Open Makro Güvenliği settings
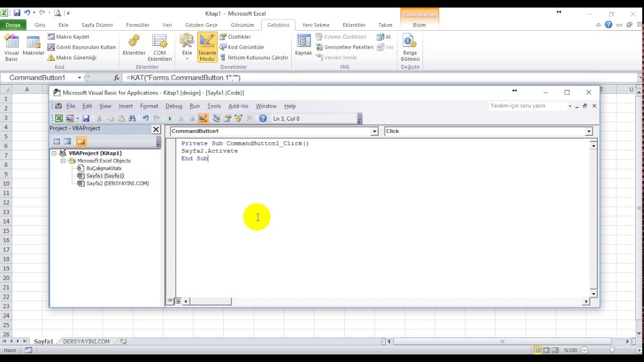Image resolution: width=644 pixels, height=362 pixels. [72, 58]
